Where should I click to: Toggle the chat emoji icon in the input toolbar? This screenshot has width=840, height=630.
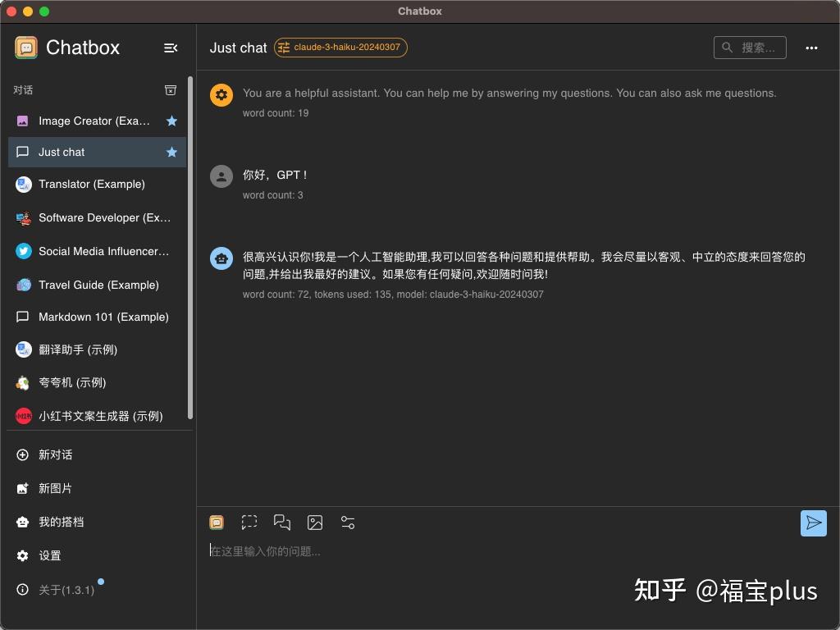point(217,523)
